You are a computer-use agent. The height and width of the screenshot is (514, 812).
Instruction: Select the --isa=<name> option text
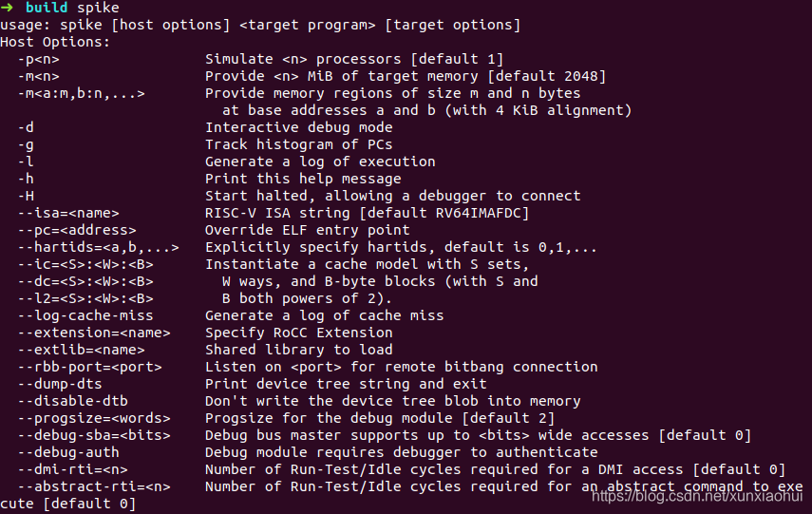[x=67, y=213]
